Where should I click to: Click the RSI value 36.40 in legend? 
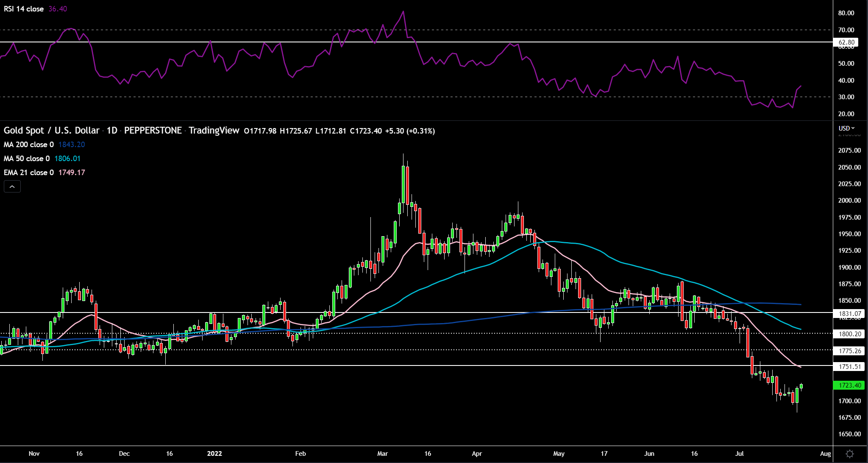pos(58,9)
